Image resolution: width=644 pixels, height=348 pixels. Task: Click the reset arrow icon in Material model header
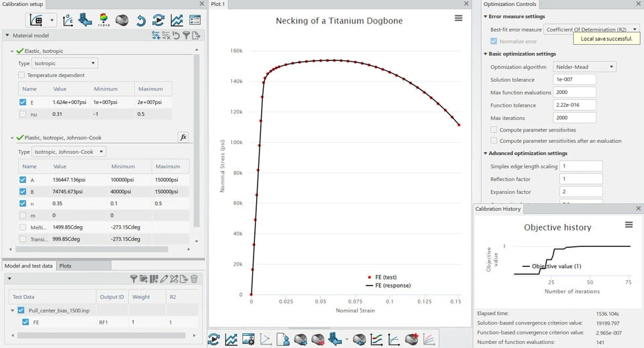click(176, 36)
